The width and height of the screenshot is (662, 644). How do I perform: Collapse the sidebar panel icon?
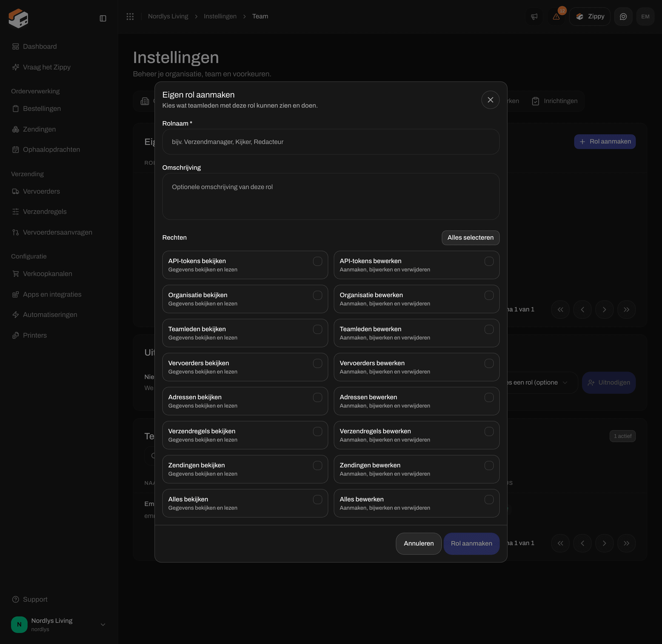[103, 18]
